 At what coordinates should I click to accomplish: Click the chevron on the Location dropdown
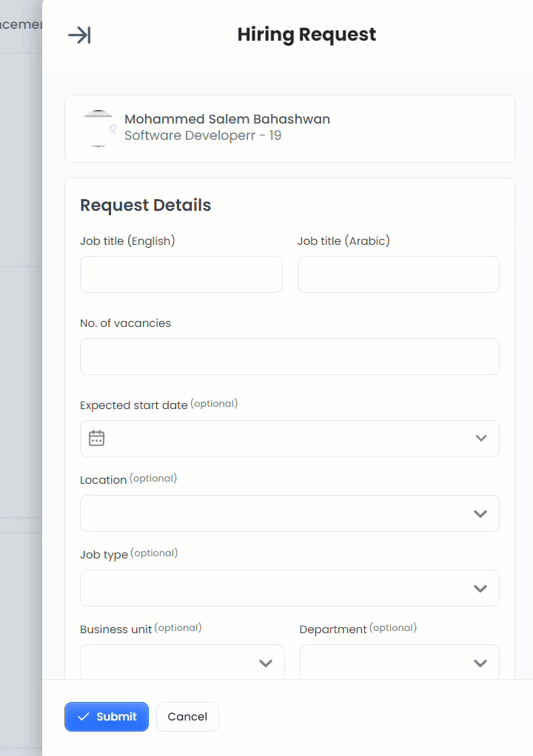pos(480,513)
